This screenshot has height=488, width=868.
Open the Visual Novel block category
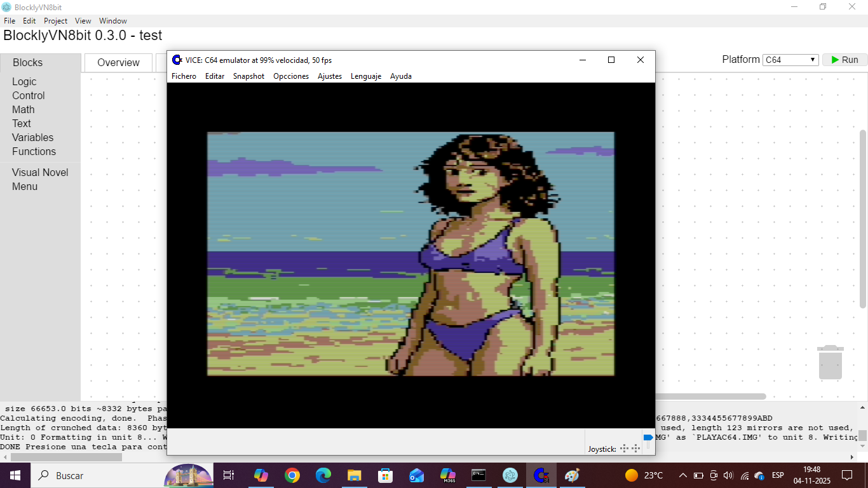[x=40, y=172]
